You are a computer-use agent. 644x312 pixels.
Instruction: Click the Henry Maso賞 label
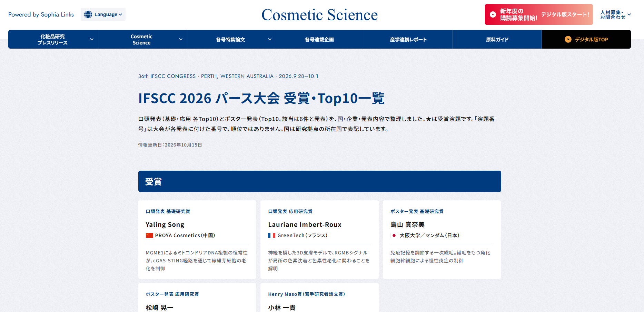[307, 294]
